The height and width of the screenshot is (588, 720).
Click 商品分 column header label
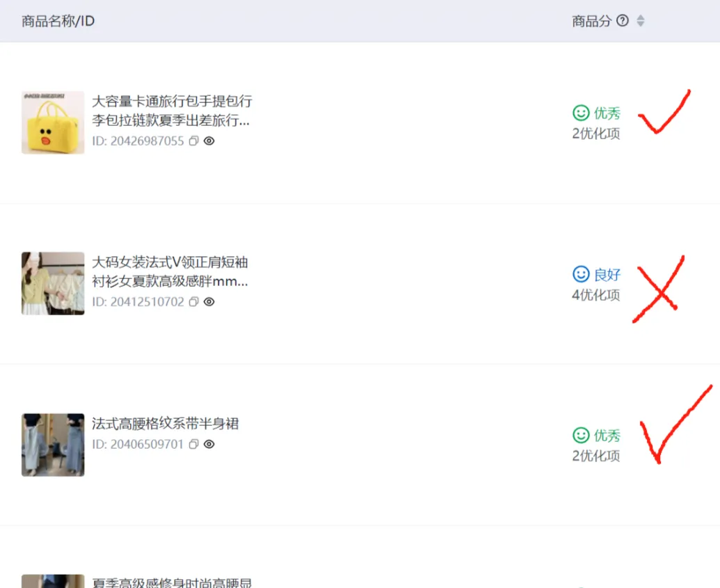(x=591, y=21)
